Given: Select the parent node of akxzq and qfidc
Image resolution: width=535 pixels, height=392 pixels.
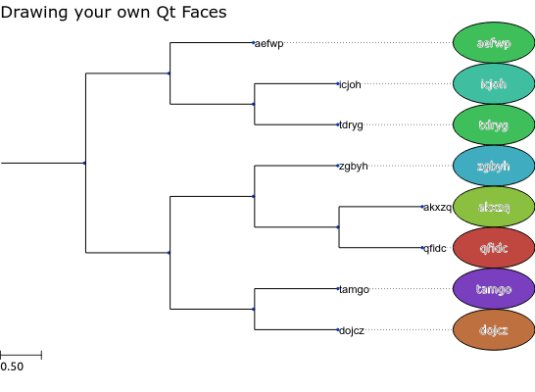Looking at the screenshot, I should coord(338,227).
